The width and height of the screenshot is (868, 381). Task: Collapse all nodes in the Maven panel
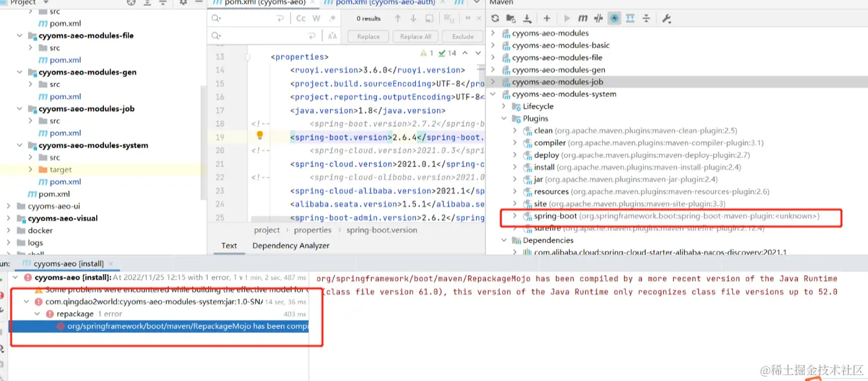coord(647,18)
